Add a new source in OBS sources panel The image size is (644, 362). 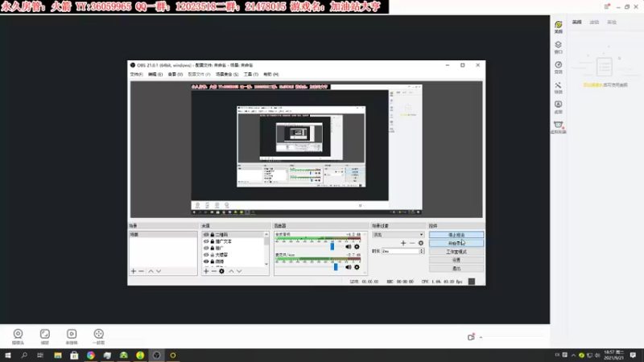click(206, 271)
